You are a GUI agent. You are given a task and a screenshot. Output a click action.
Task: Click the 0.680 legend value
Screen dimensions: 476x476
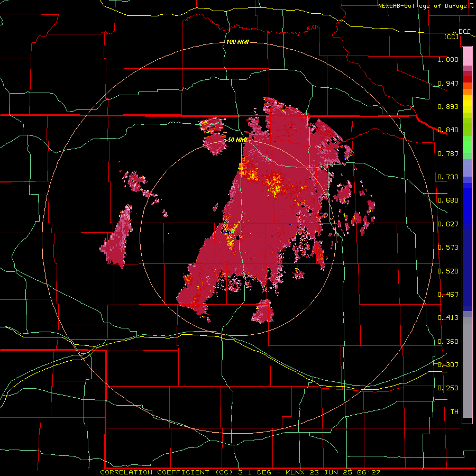pos(448,200)
